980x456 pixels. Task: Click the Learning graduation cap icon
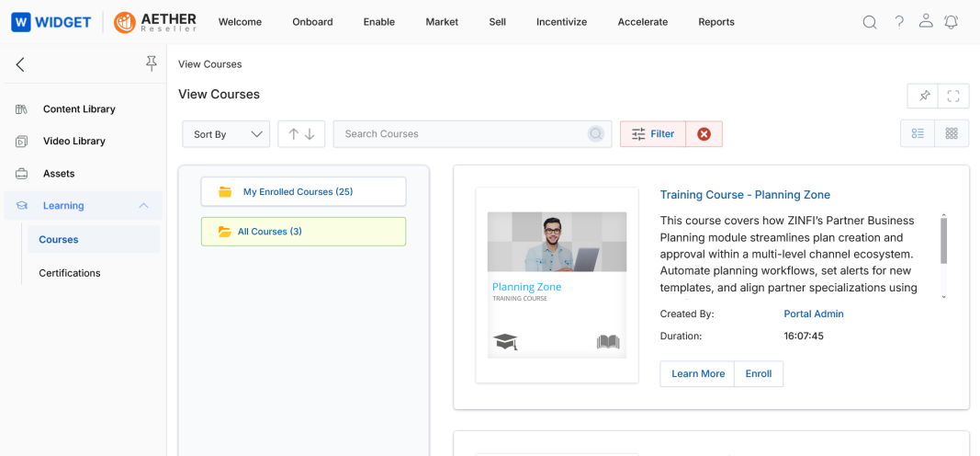tap(21, 206)
